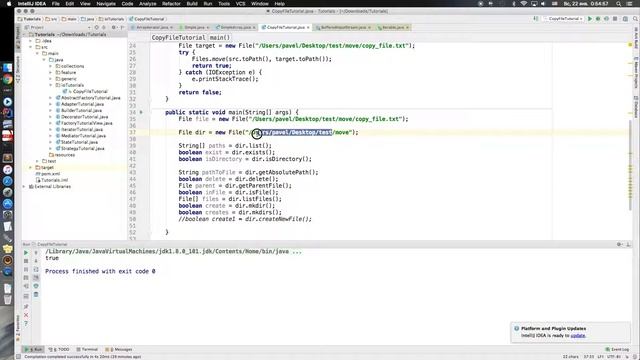
Task: Open Chrome from the macOS dock
Action: pyautogui.click(x=7, y=80)
